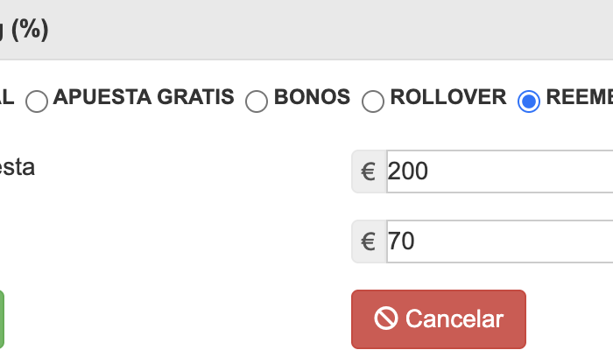Click the Cancelar text label
This screenshot has width=613, height=364.
(x=454, y=319)
